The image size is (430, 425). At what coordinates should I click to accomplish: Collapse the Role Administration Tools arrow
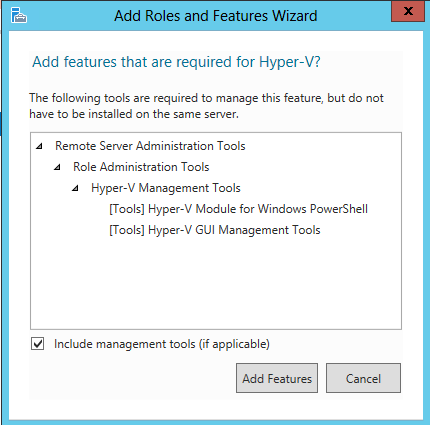pos(57,167)
